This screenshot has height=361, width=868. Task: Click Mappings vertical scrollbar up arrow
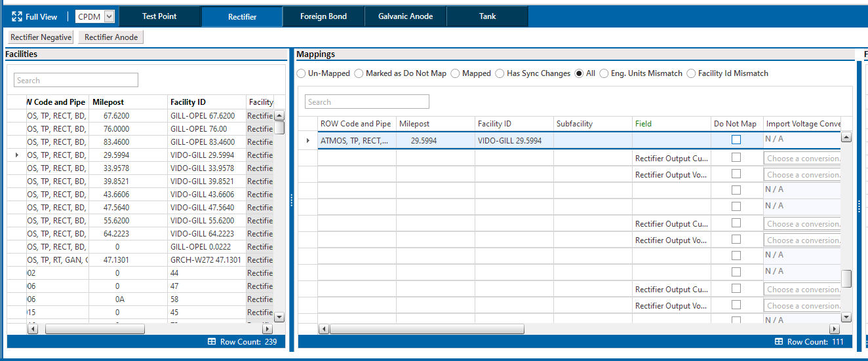[x=846, y=138]
